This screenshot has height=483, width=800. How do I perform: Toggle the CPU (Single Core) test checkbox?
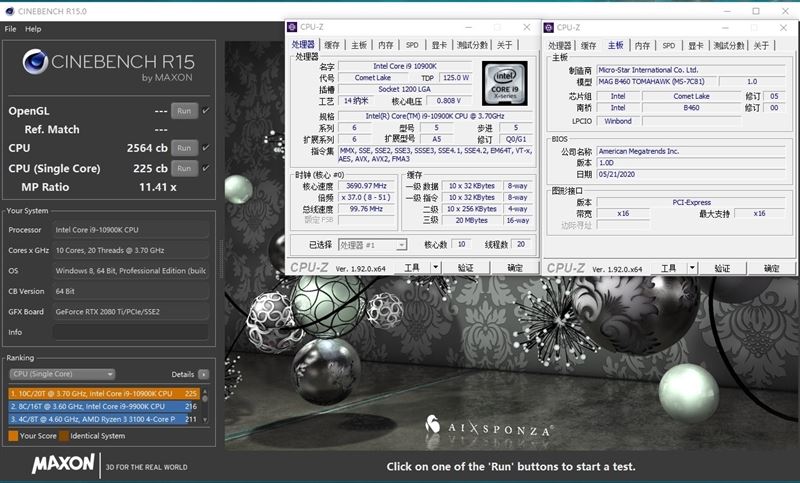pyautogui.click(x=206, y=168)
